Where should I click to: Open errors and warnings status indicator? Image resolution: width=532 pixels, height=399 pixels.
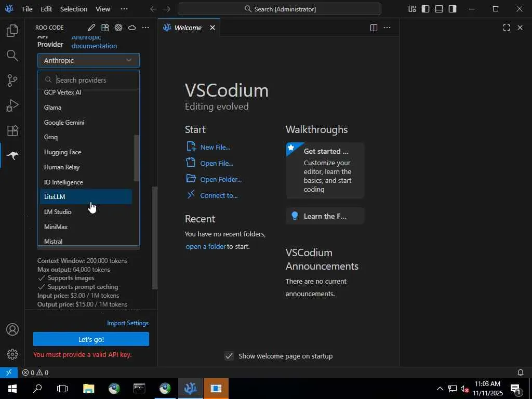pyautogui.click(x=35, y=373)
